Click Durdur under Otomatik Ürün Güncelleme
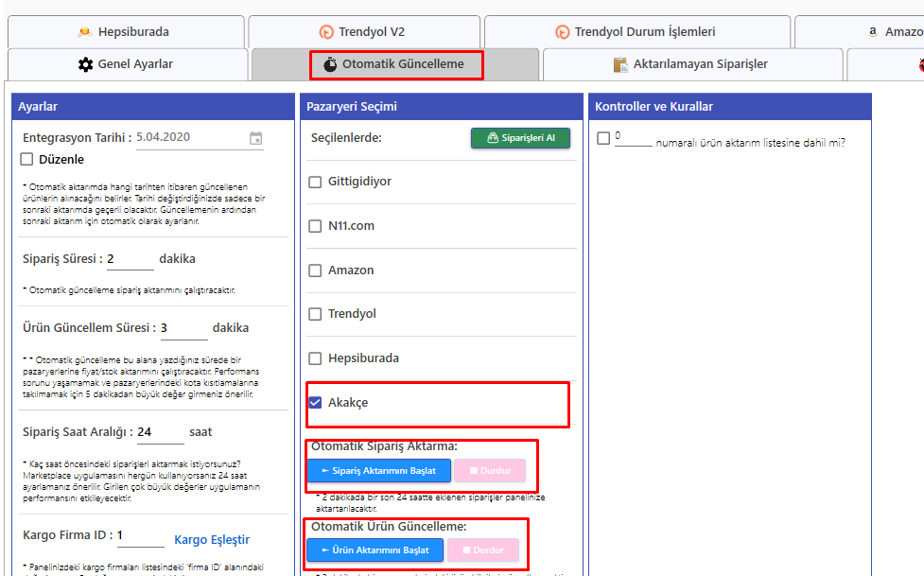924x576 pixels. click(x=483, y=550)
